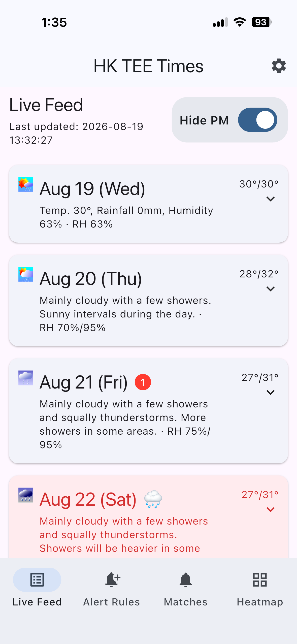Click the Aug 21 cloudy rain weather icon
297x644 pixels.
tap(26, 378)
